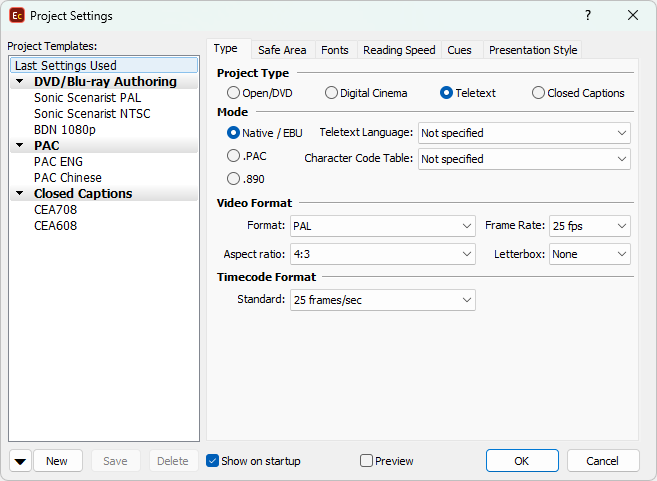This screenshot has width=657, height=481.
Task: Select the Open/DVD project type
Action: (x=234, y=93)
